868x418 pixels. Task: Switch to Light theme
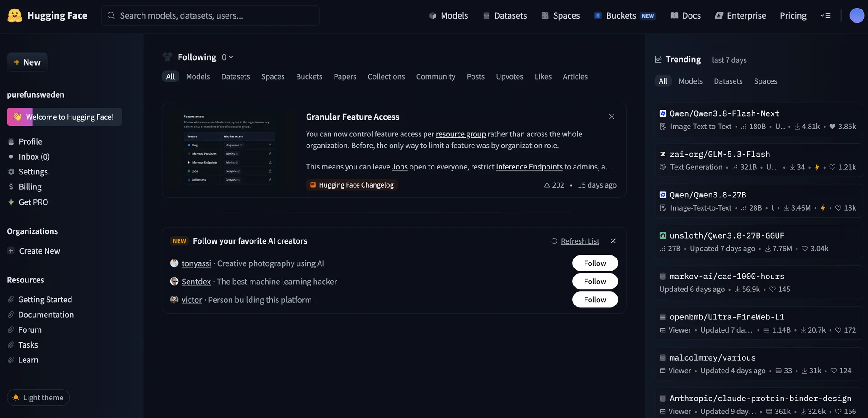click(x=38, y=398)
